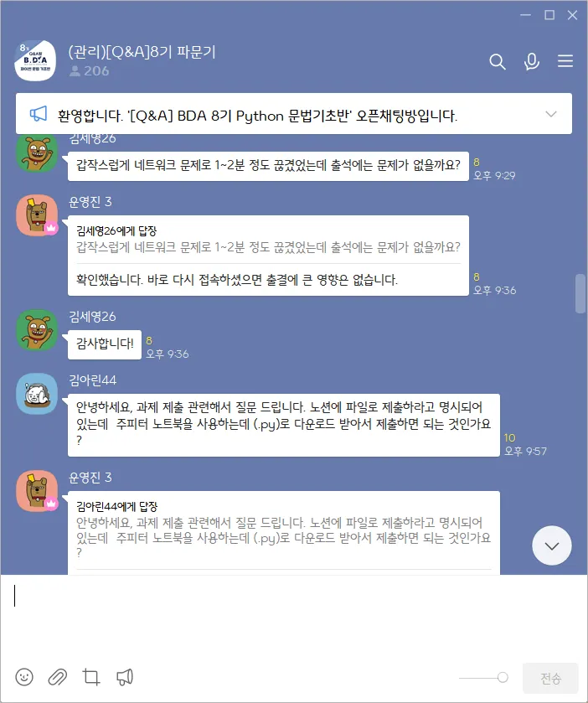The width and height of the screenshot is (588, 703).
Task: Start voice talk microphone icon
Action: (x=531, y=61)
